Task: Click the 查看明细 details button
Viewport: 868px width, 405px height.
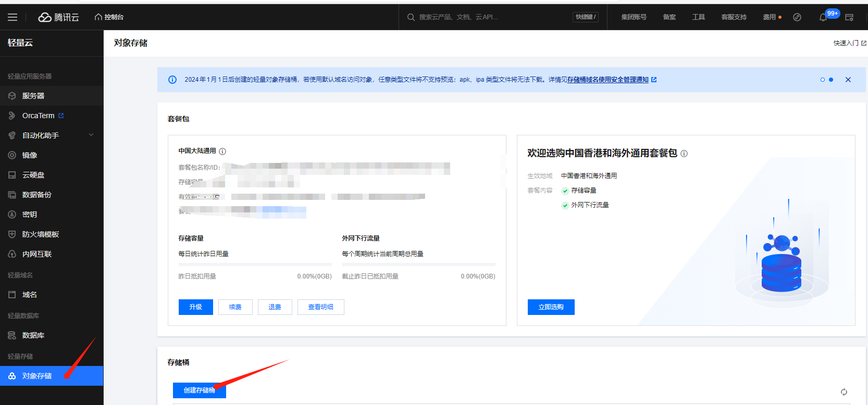Action: click(321, 307)
